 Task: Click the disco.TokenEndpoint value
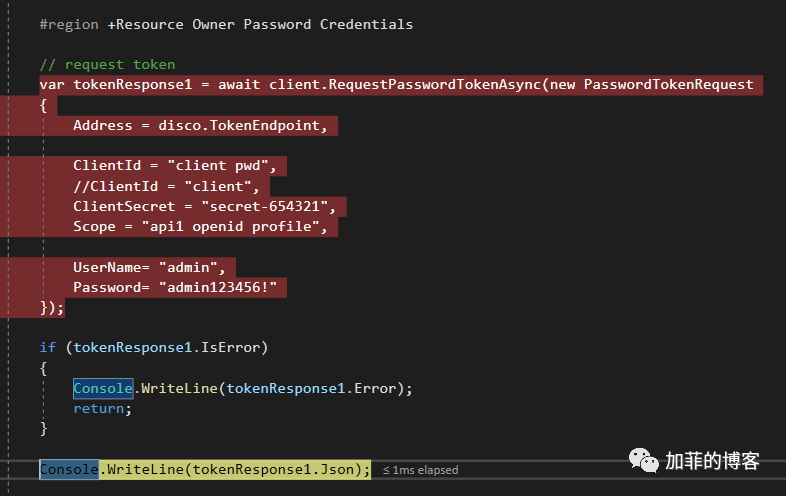point(239,125)
